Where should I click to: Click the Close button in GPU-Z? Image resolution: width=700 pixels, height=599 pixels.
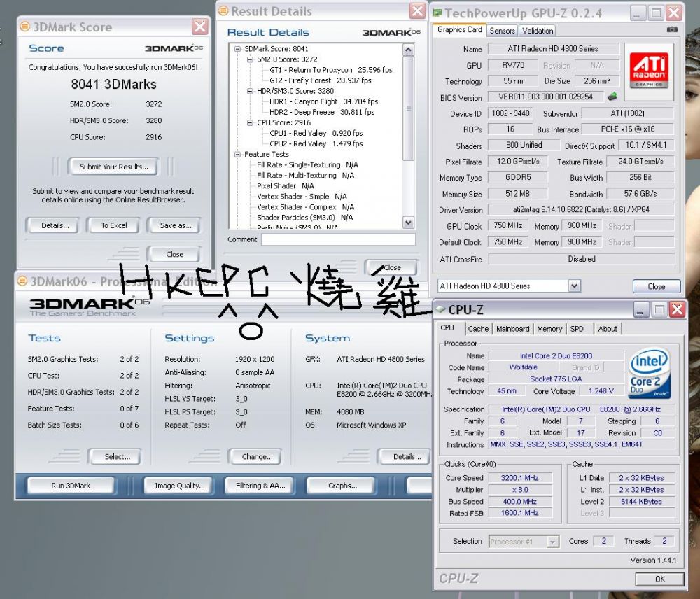[657, 286]
